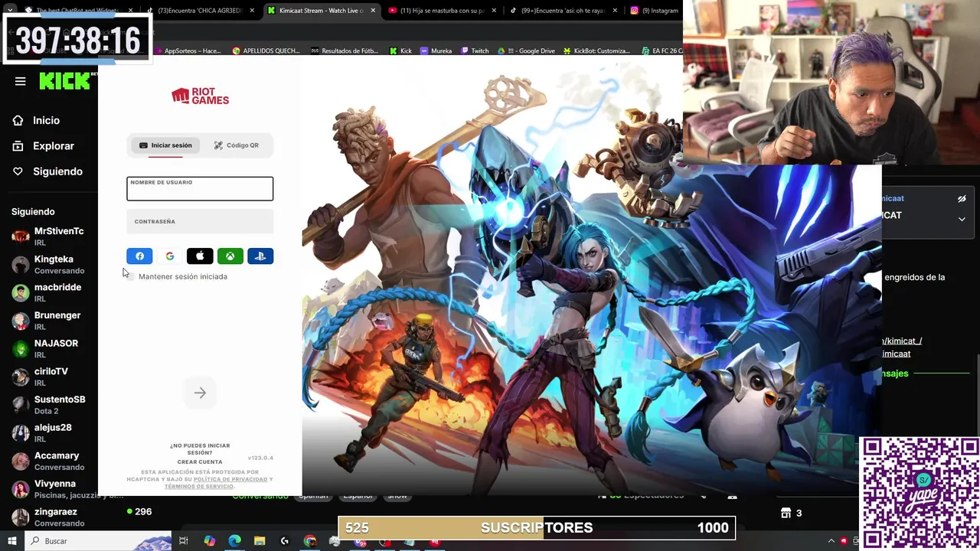Switch to the Instagram browser tab
The width and height of the screenshot is (980, 551).
[x=655, y=11]
